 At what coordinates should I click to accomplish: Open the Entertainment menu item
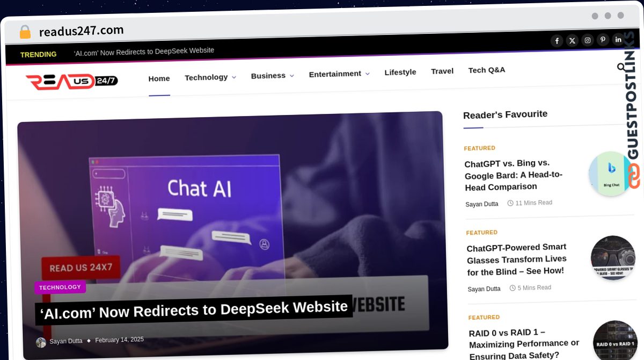[335, 74]
